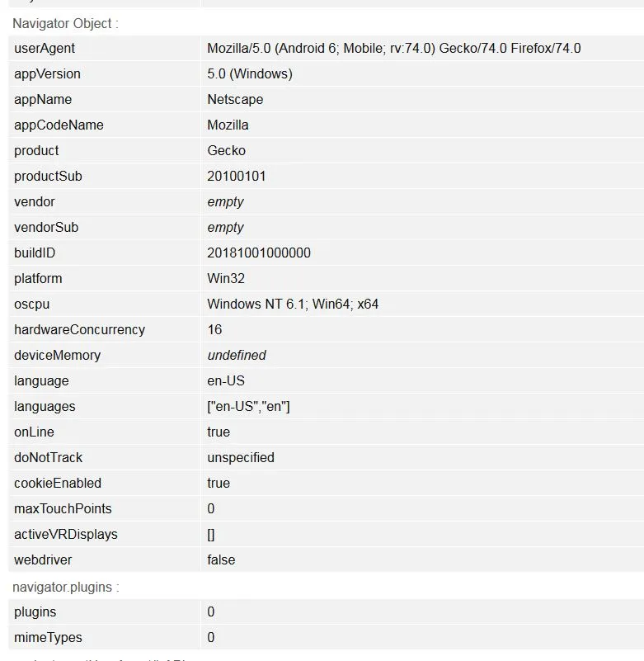Click the productSub value 20100101

[237, 177]
